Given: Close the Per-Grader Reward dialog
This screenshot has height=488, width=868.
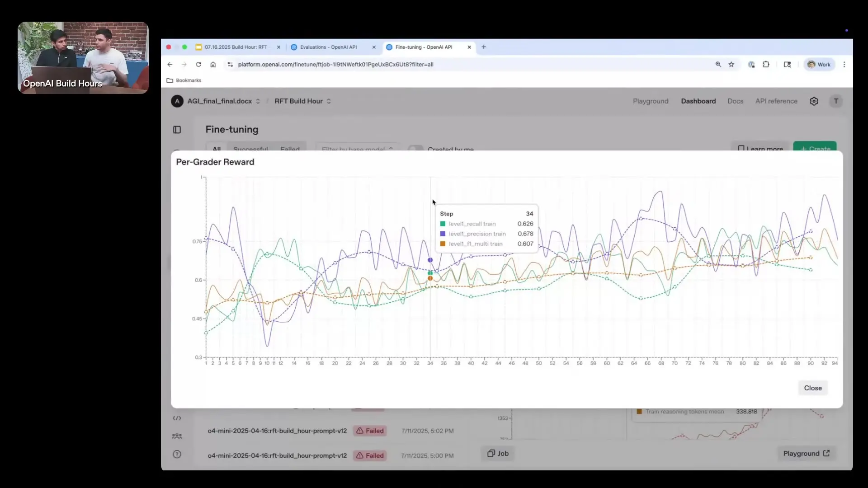Looking at the screenshot, I should (x=812, y=388).
